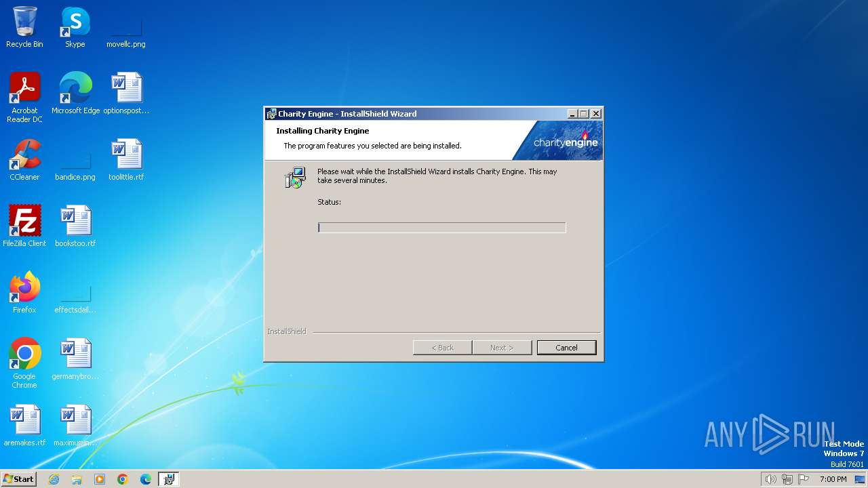Open Windows Explorer from the taskbar
This screenshot has width=868, height=488.
point(77,479)
